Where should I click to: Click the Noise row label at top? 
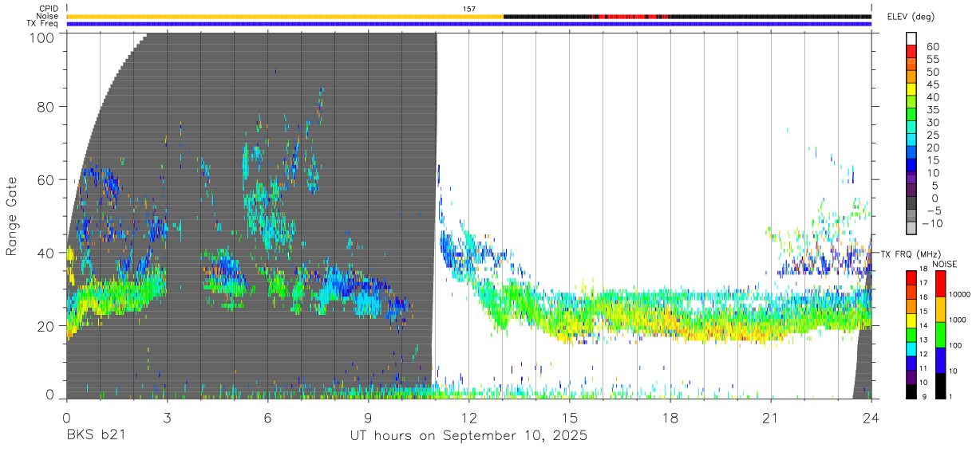[49, 16]
